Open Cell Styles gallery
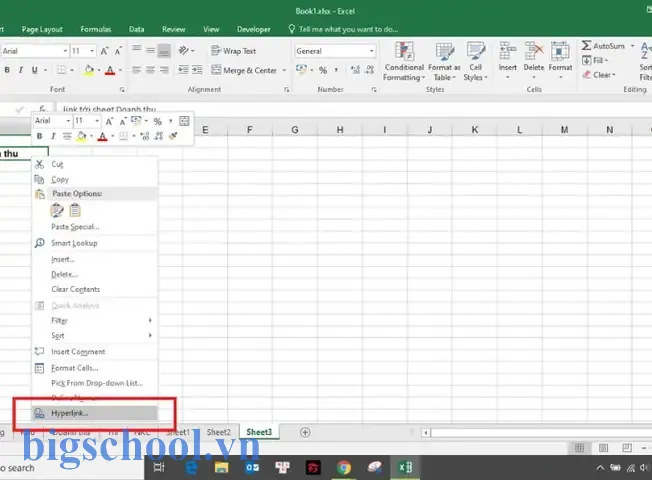This screenshot has height=480, width=652. (475, 62)
